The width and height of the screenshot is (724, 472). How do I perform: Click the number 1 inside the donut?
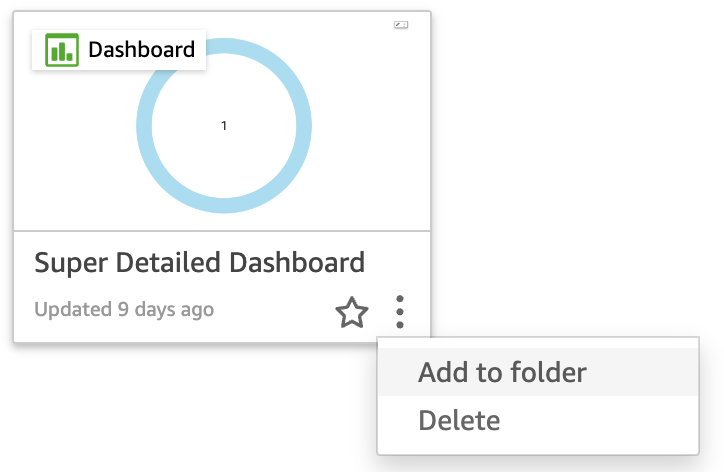coord(224,126)
